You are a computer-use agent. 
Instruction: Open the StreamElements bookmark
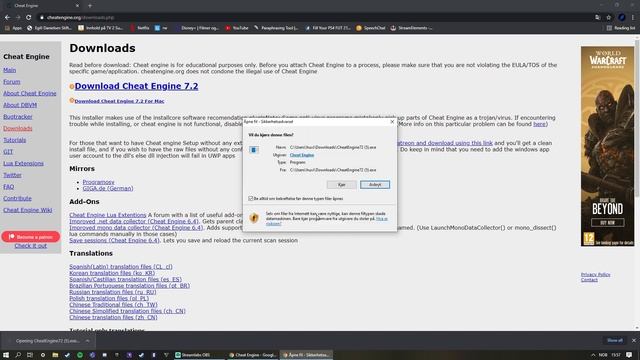coord(411,28)
